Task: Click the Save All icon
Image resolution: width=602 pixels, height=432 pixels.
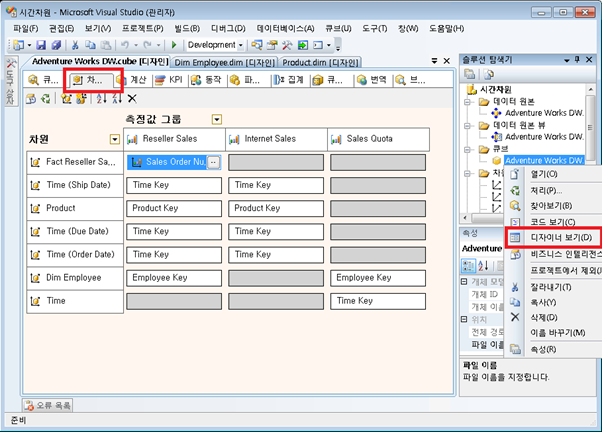Action: click(x=56, y=45)
